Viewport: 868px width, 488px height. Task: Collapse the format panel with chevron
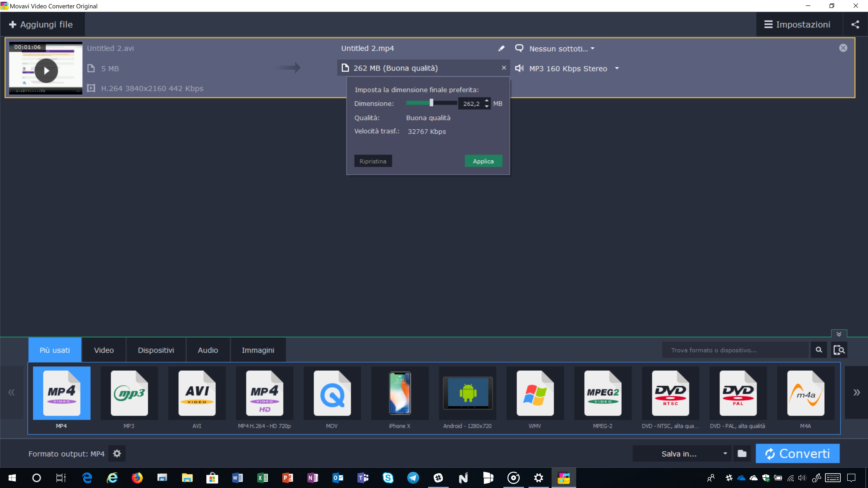(x=839, y=334)
